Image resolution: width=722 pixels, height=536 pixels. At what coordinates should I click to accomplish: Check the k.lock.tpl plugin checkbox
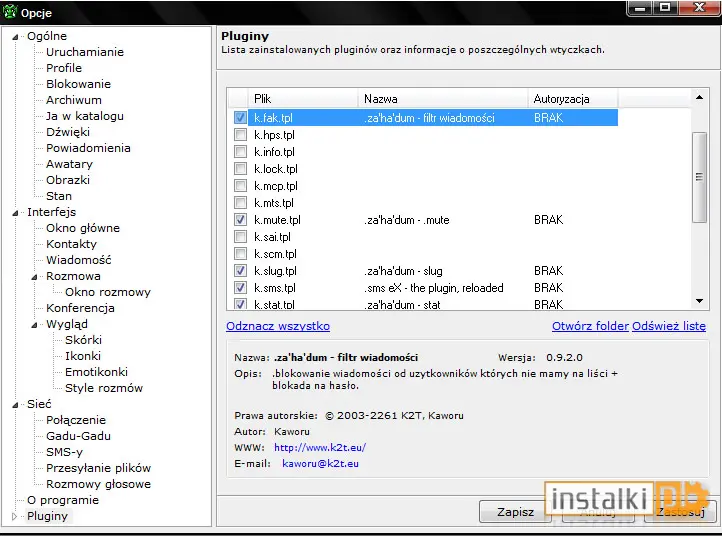[240, 169]
